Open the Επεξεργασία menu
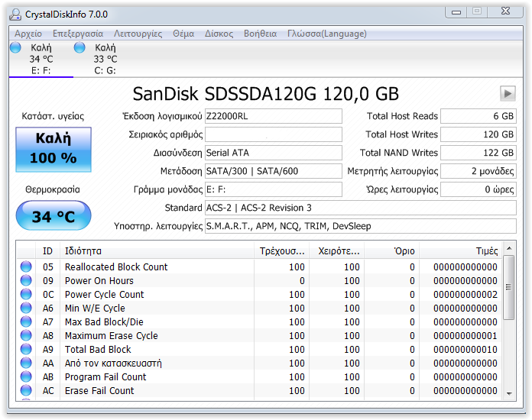This screenshot has width=532, height=420. coord(78,34)
